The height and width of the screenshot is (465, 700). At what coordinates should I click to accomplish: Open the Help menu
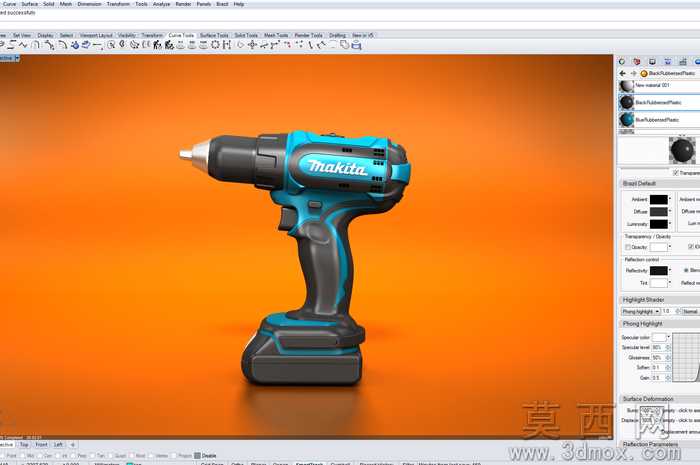coord(239,4)
